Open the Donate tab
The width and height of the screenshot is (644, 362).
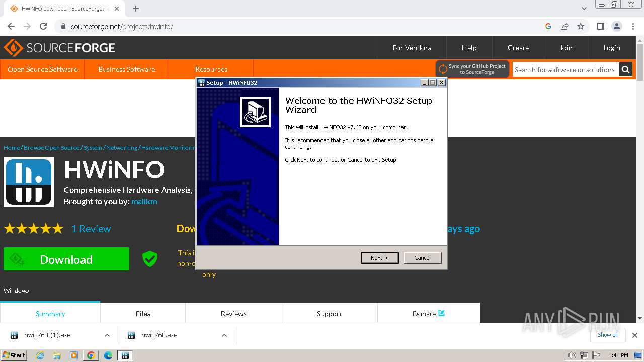pyautogui.click(x=429, y=313)
